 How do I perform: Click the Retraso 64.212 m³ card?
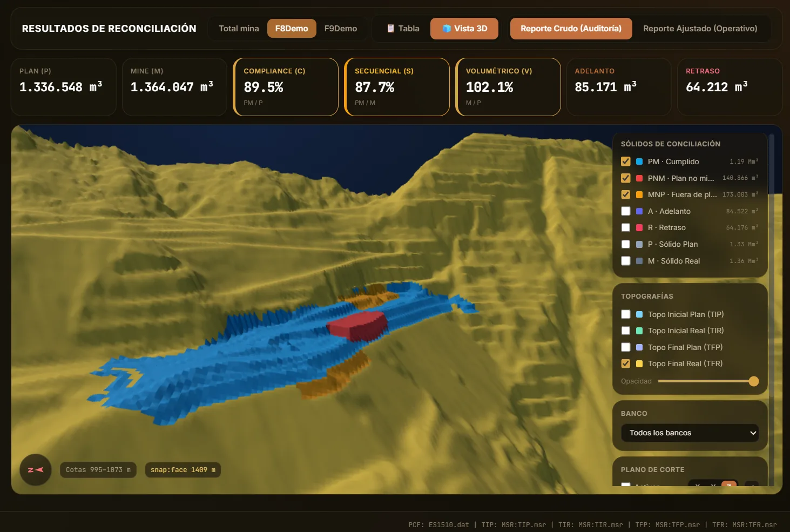[x=730, y=87]
